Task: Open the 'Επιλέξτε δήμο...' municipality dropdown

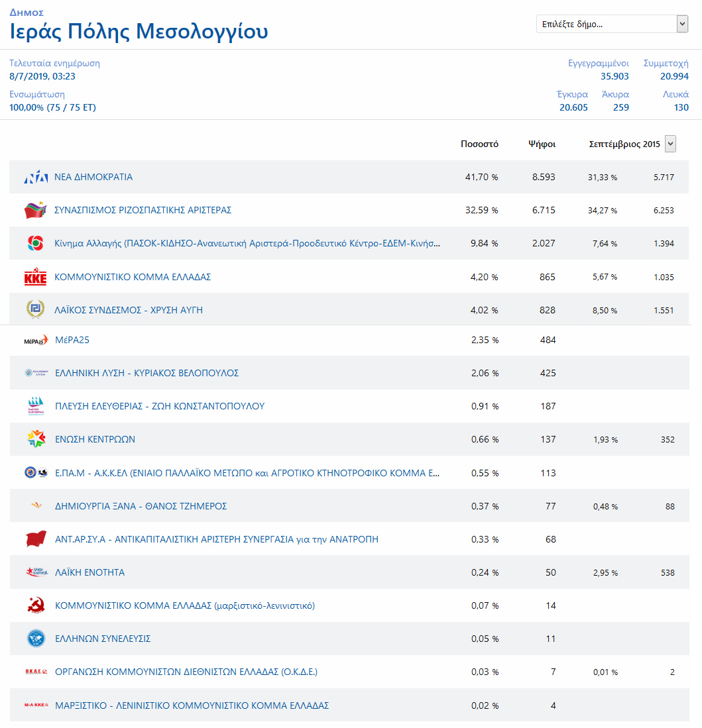Action: pos(612,24)
